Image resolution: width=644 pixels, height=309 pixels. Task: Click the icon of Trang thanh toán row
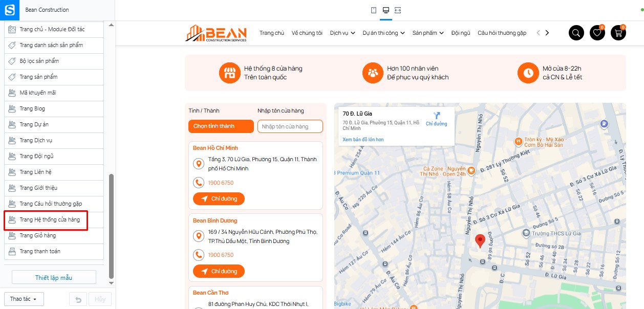12,251
